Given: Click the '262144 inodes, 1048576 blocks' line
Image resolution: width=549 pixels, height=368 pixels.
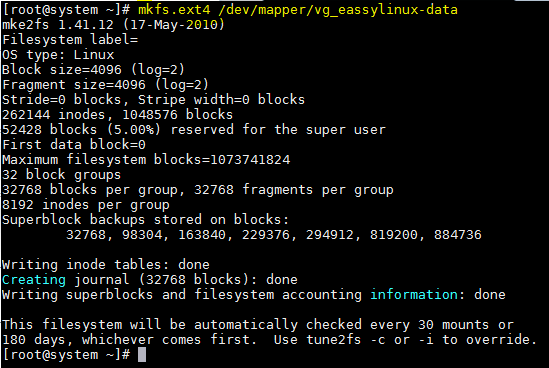Looking at the screenshot, I should 117,114.
